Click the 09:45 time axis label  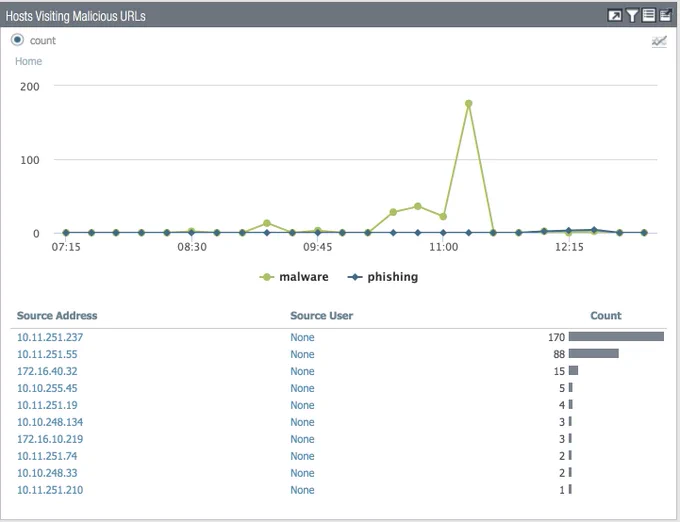point(317,247)
